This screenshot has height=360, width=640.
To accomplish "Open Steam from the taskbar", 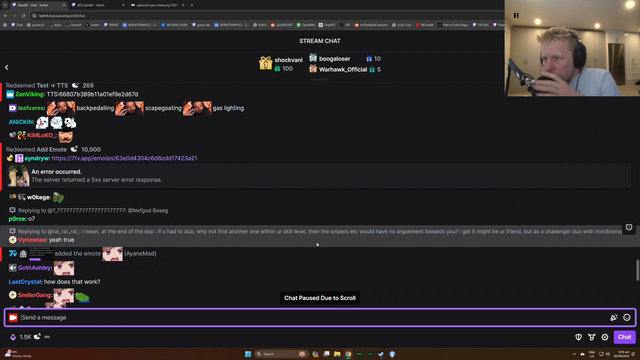I will (x=381, y=354).
